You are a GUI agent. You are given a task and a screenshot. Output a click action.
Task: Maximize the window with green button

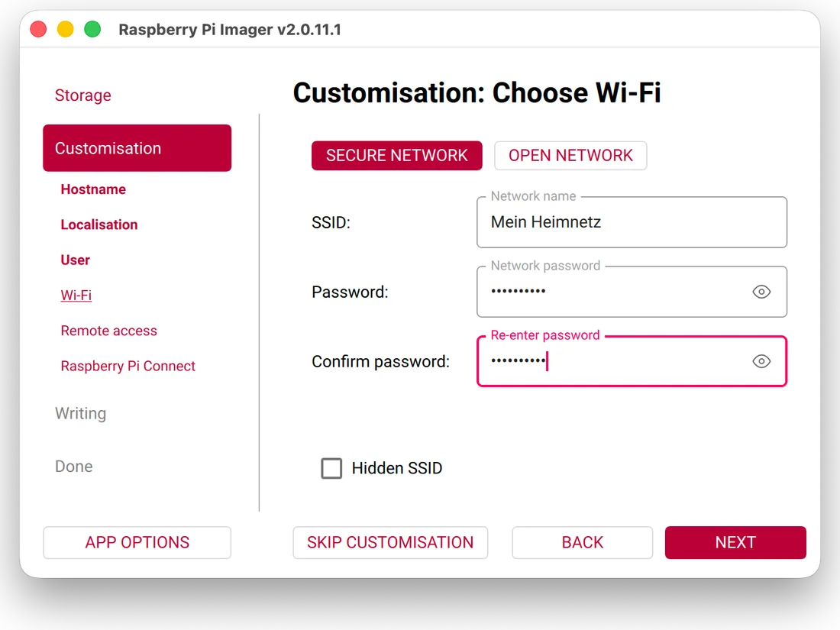92,29
